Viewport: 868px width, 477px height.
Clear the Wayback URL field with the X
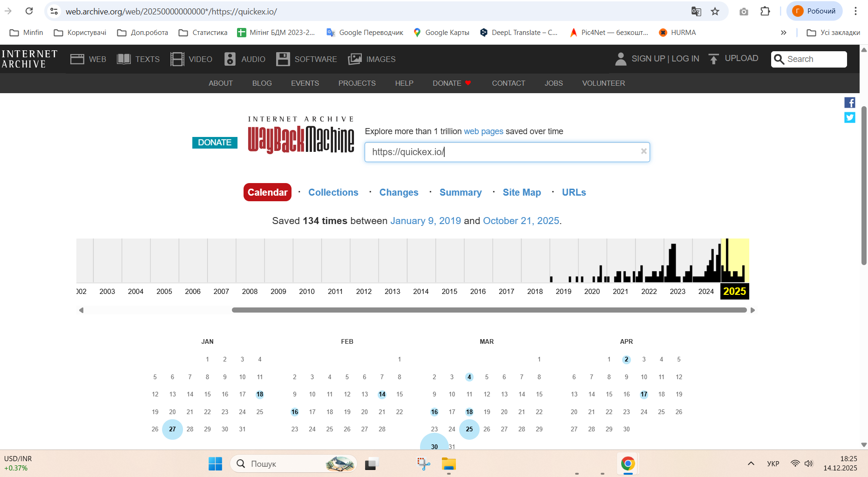644,151
